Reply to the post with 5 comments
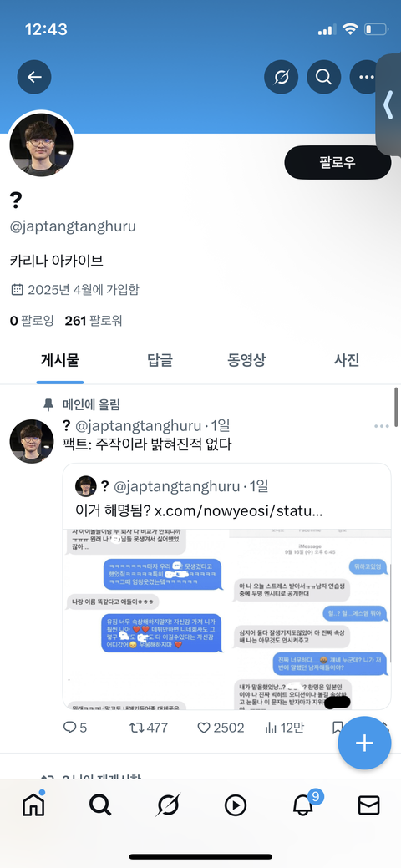This screenshot has width=401, height=868. coord(75,728)
